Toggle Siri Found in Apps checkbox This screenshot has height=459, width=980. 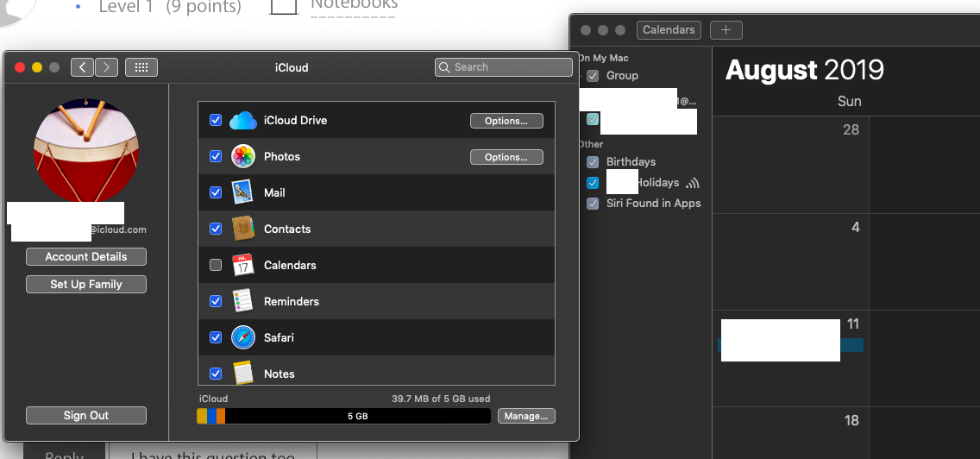594,204
